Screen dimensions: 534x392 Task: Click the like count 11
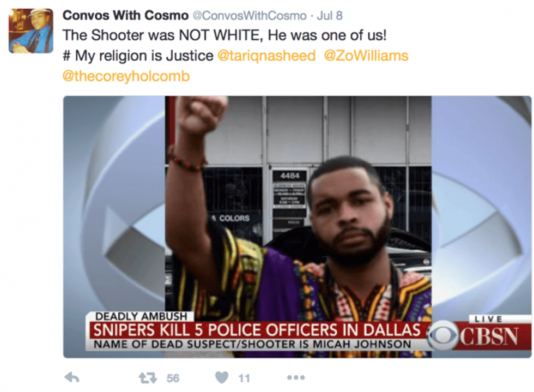tap(244, 378)
